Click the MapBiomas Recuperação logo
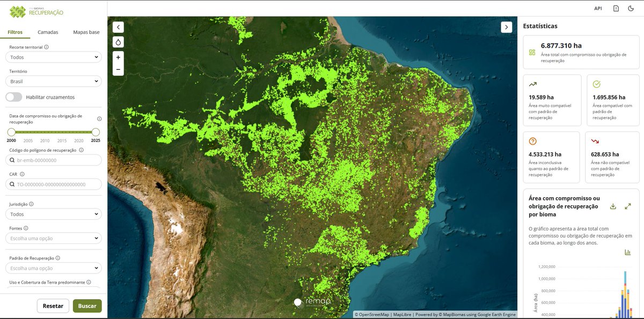The height and width of the screenshot is (319, 644). click(36, 11)
